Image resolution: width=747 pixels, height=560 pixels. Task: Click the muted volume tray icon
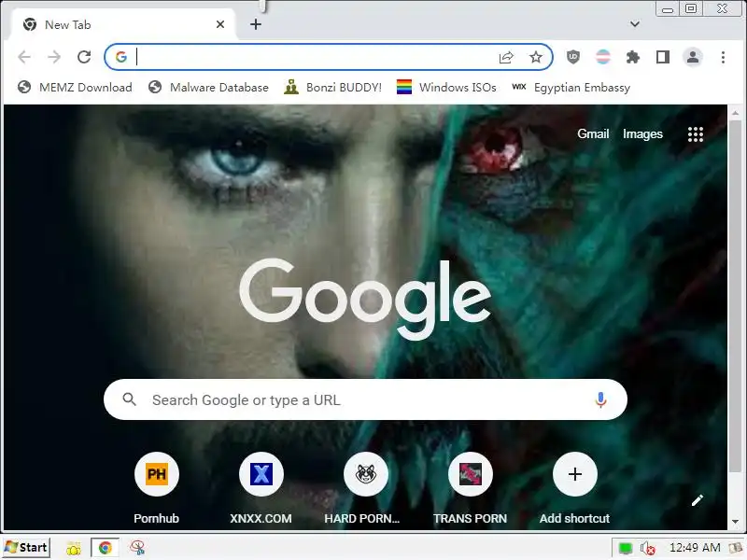click(647, 548)
